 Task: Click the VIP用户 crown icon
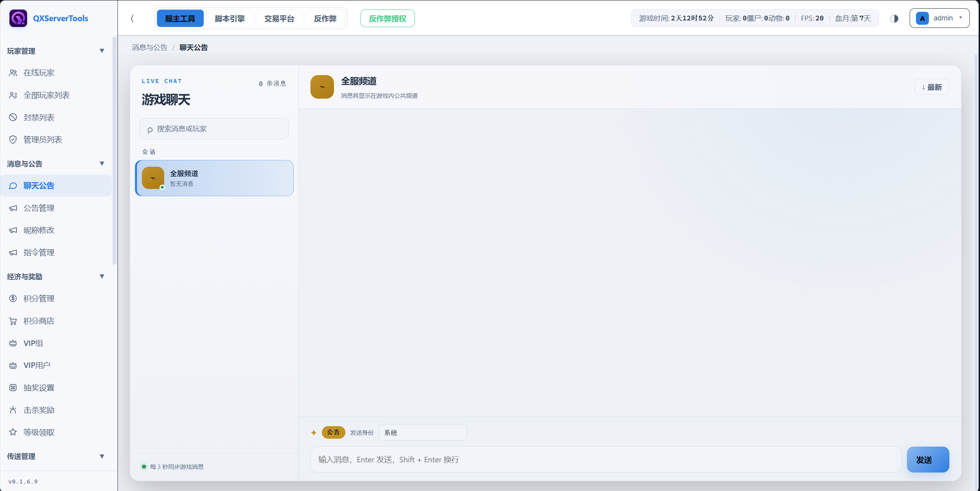[13, 365]
